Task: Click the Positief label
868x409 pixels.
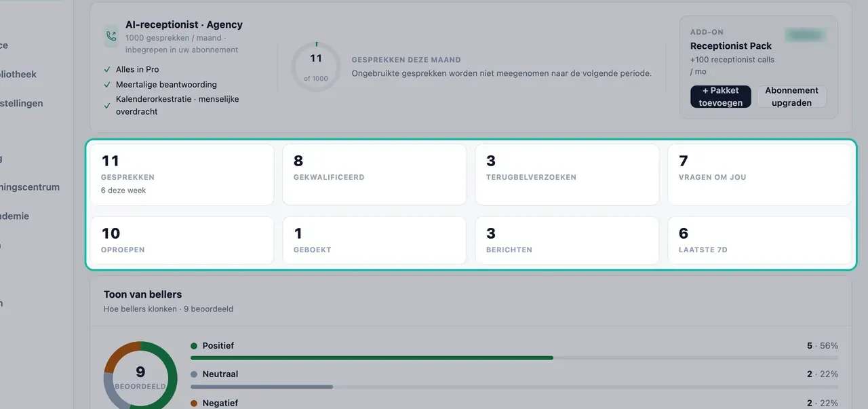Action: 218,346
